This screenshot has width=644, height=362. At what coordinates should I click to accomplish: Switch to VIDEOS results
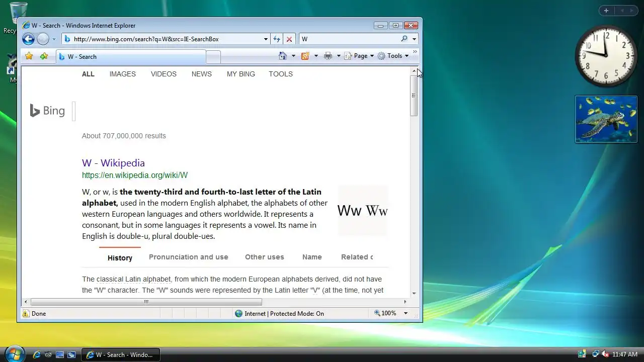coord(164,74)
